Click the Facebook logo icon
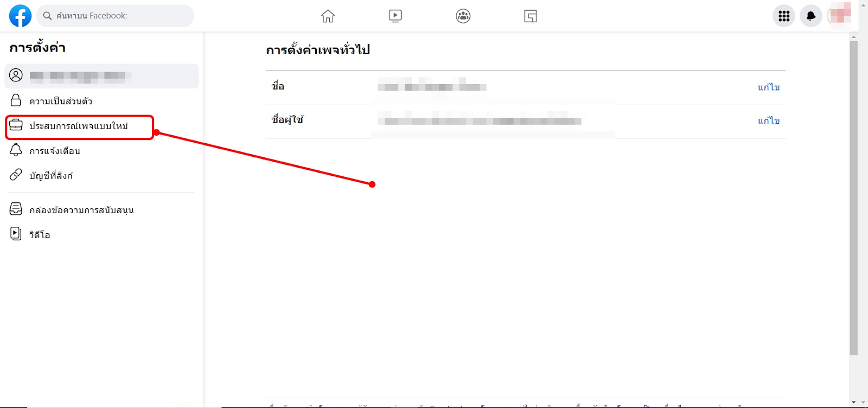Viewport: 868px width, 408px height. click(x=20, y=16)
